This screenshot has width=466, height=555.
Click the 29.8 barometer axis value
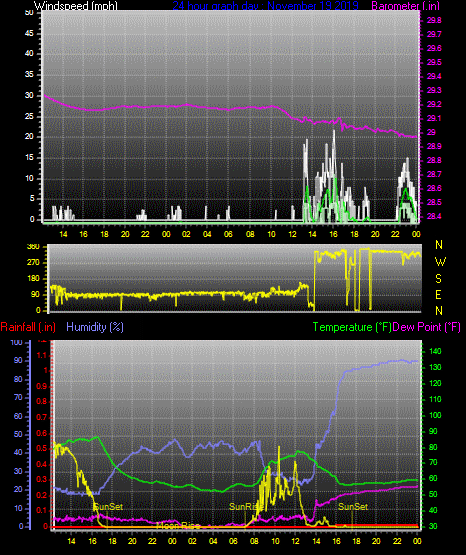coord(434,20)
